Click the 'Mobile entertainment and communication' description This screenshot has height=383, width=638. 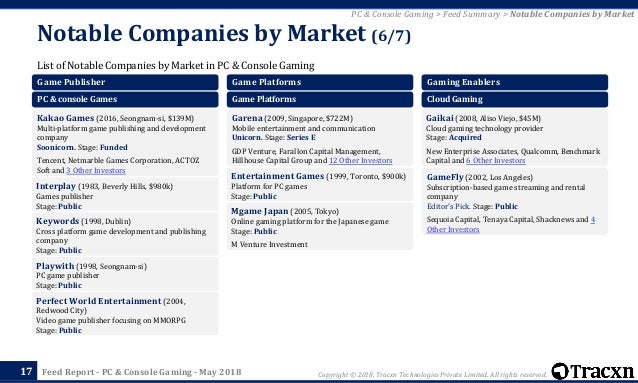[304, 128]
